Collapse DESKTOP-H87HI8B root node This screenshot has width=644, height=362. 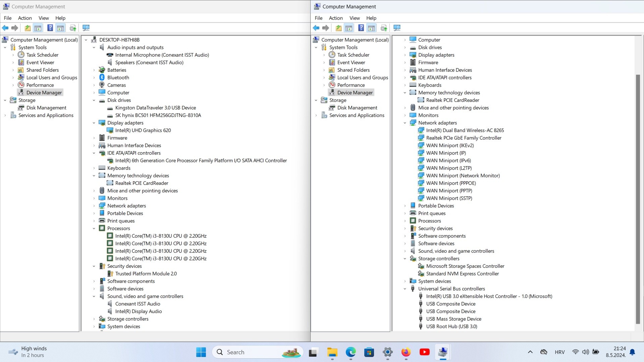[86, 40]
